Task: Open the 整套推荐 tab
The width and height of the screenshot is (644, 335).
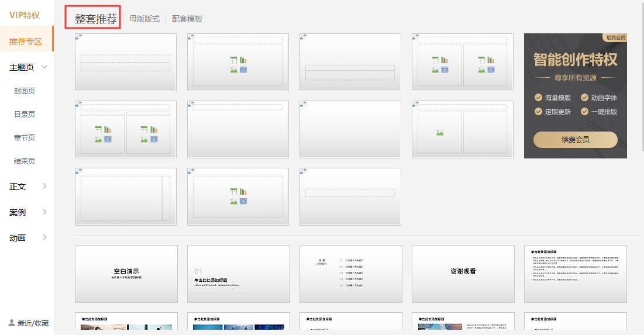Action: tap(96, 19)
